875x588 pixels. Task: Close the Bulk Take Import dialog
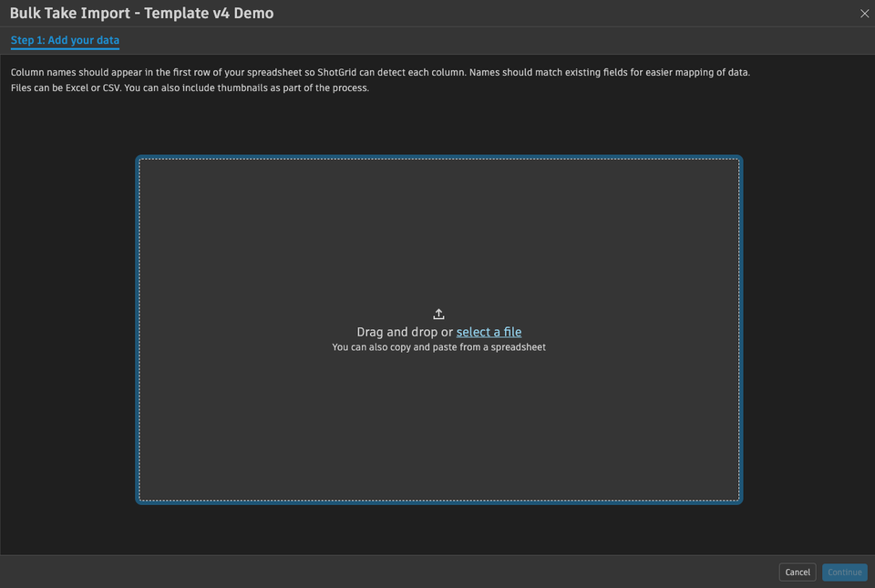864,14
